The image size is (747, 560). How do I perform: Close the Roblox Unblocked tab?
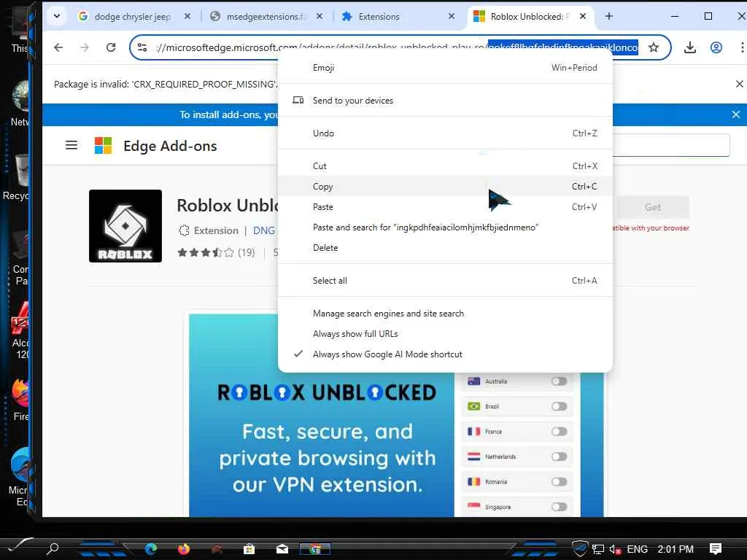583,16
